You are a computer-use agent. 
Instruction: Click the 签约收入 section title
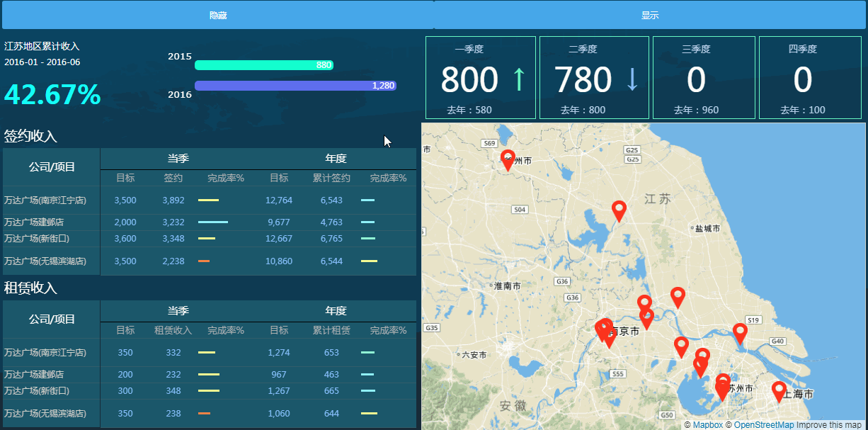[x=30, y=136]
